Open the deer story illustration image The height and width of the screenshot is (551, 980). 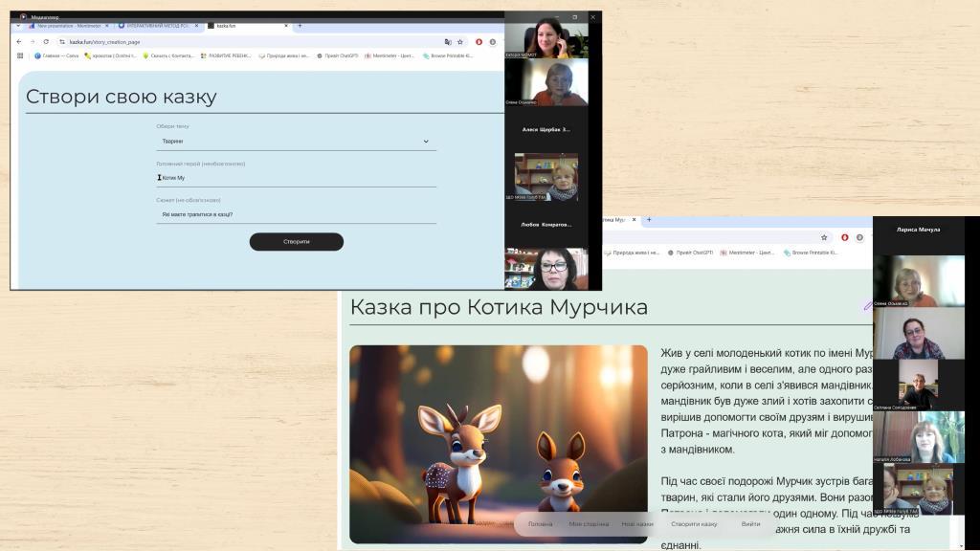(x=499, y=444)
